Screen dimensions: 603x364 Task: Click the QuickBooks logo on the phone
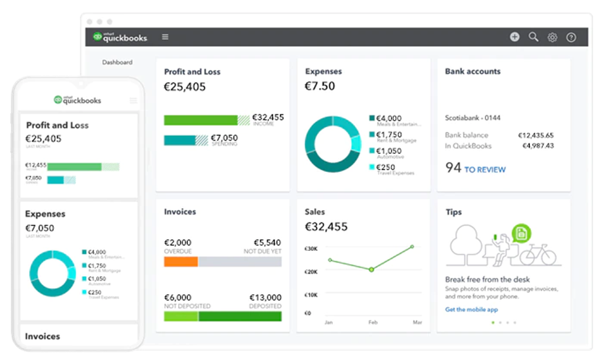[77, 100]
